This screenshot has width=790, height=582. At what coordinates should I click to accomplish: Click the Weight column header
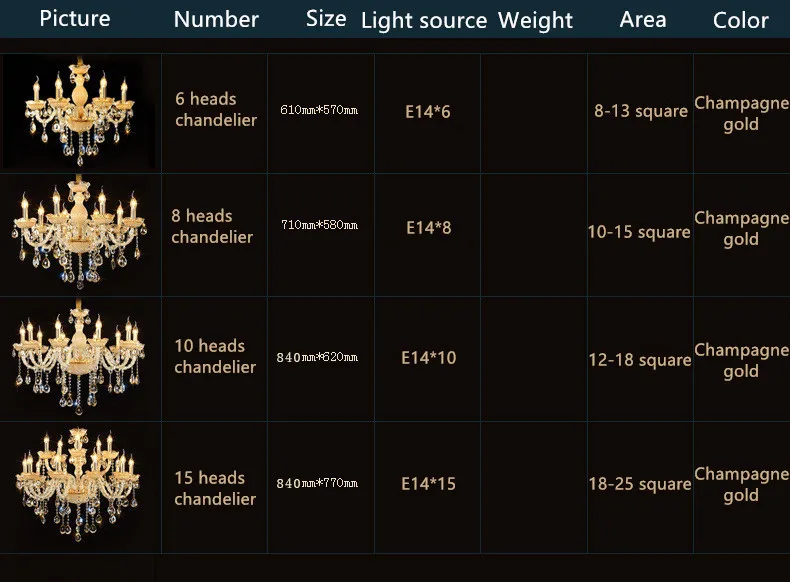click(x=535, y=21)
